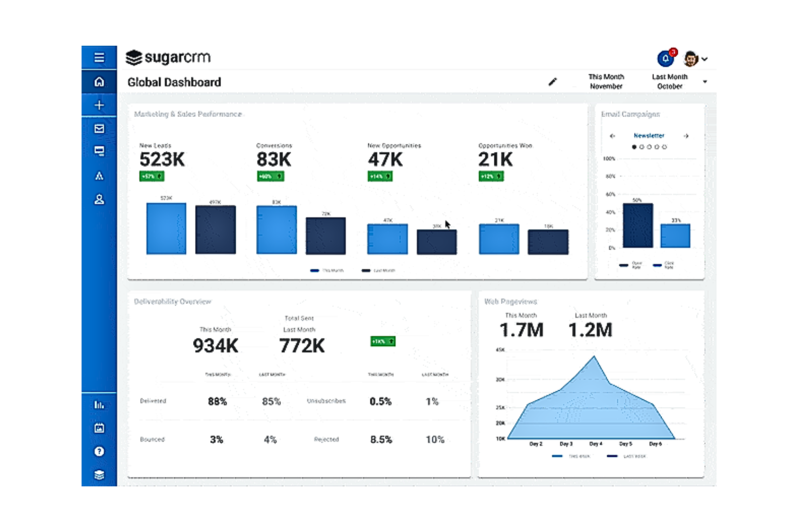
Task: Click the Total Sent green growth badge
Action: (x=383, y=341)
